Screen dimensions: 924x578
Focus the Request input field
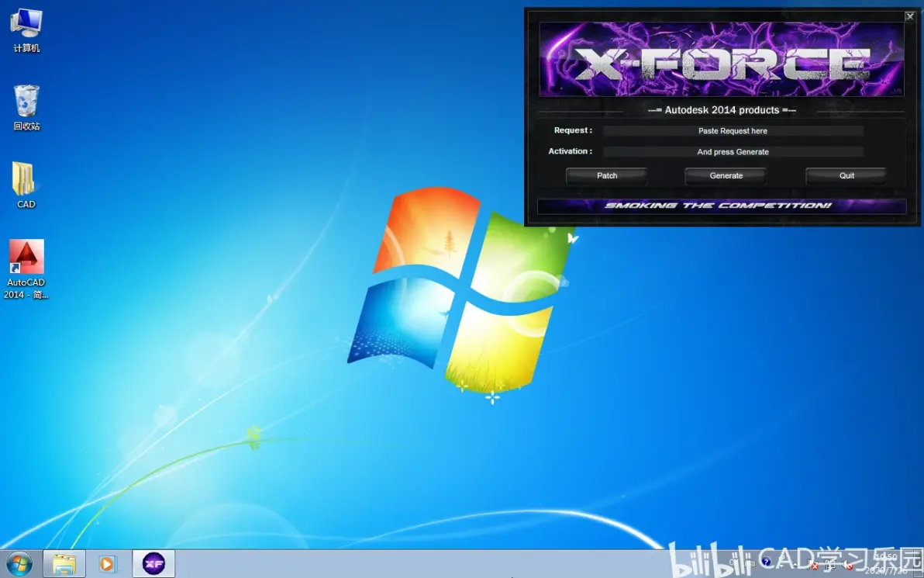point(733,131)
